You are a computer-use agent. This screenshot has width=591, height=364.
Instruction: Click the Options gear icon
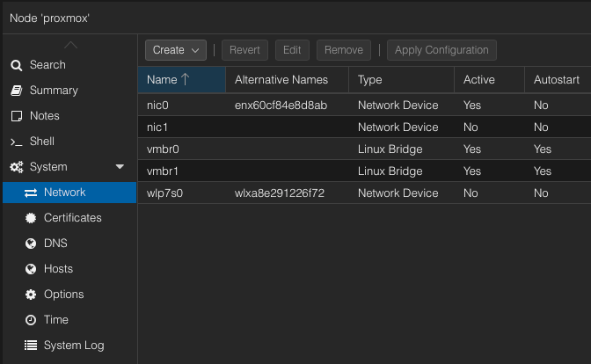[31, 295]
